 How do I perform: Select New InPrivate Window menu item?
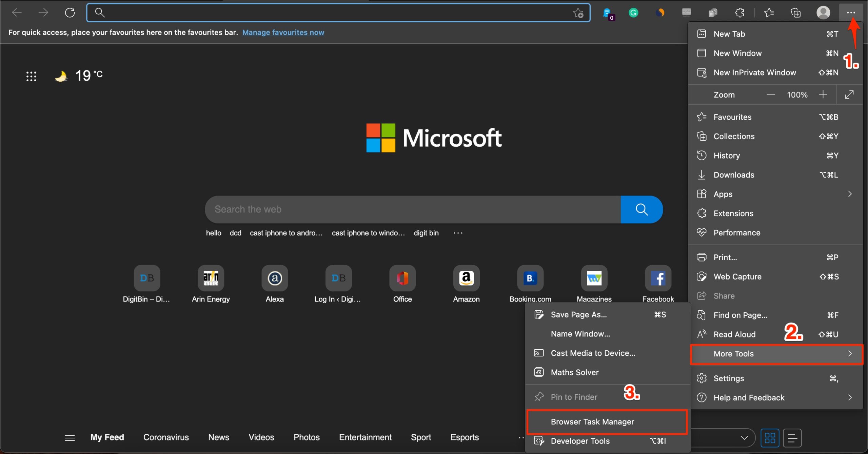coord(776,73)
